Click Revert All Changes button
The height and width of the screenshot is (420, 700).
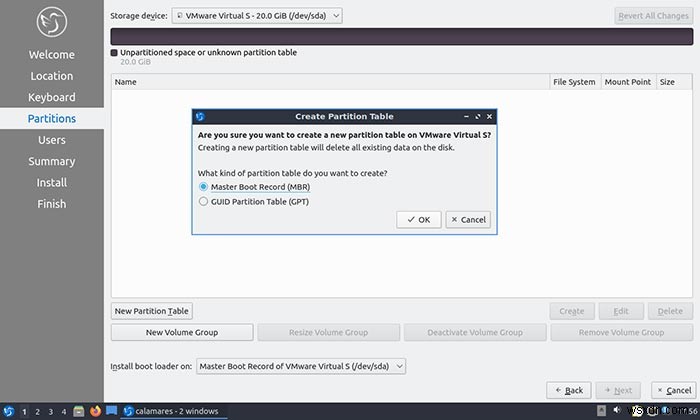tap(654, 16)
